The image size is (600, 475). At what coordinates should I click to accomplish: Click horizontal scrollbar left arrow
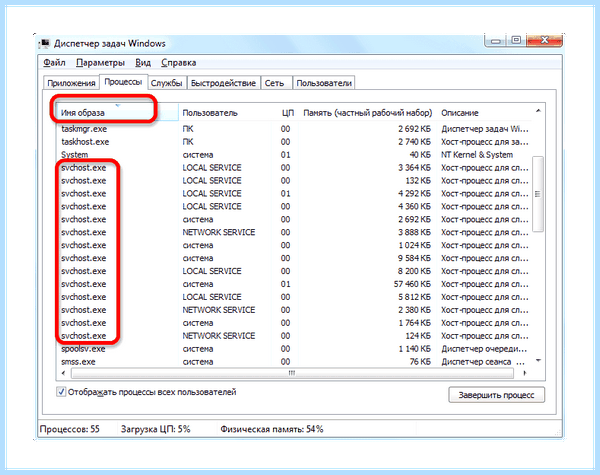[x=64, y=373]
